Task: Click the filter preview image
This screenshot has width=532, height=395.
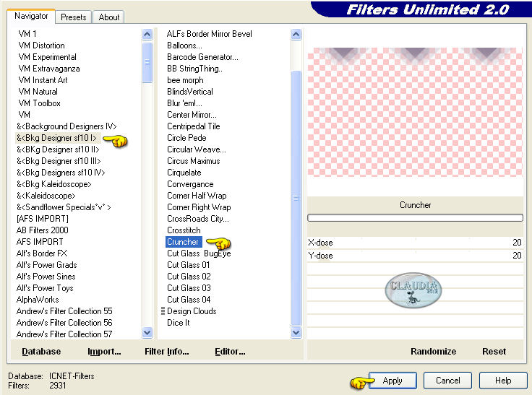Action: tap(415, 112)
